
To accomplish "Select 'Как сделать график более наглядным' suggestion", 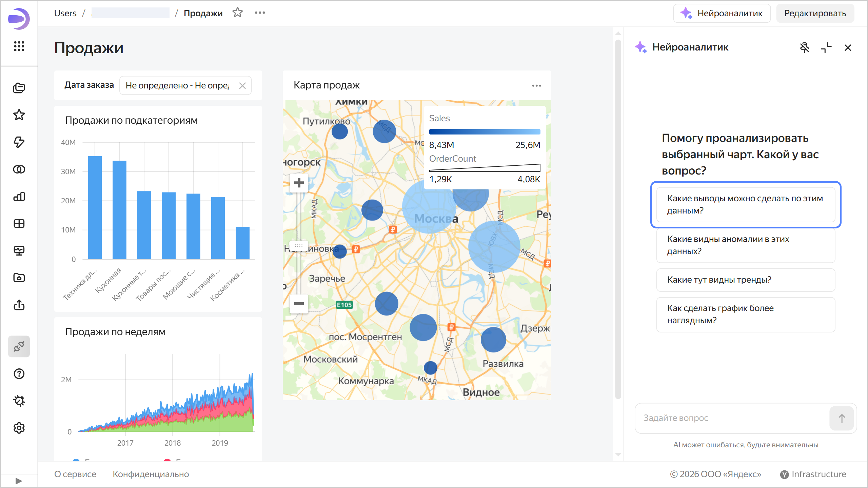I will pyautogui.click(x=746, y=314).
